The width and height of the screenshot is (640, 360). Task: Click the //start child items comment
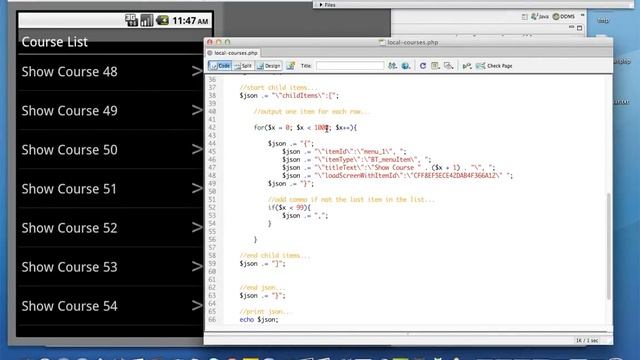[278, 87]
